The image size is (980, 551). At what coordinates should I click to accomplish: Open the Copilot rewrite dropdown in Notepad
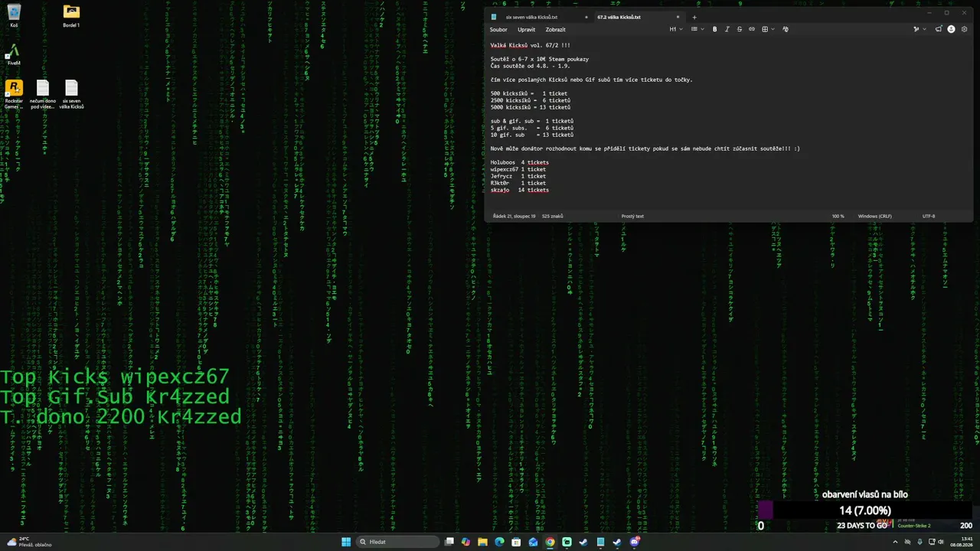coord(919,29)
